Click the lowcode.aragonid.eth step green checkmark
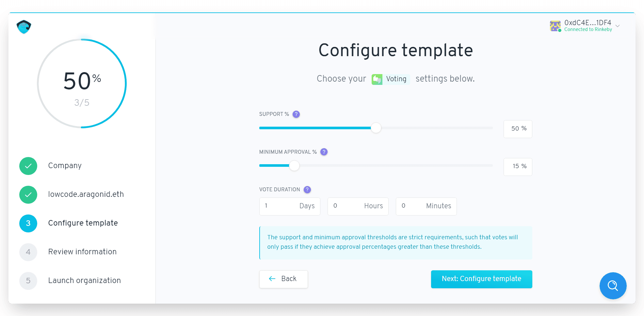This screenshot has width=644, height=316. click(28, 195)
